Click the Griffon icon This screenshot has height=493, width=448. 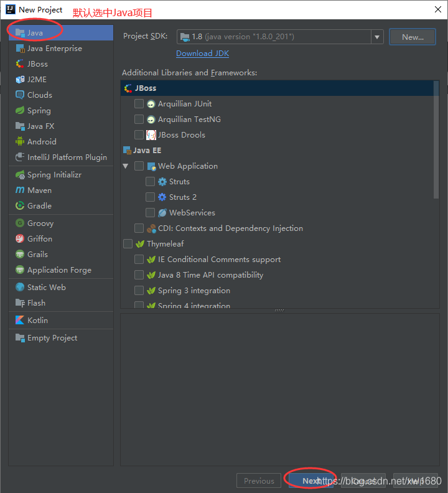pyautogui.click(x=20, y=238)
